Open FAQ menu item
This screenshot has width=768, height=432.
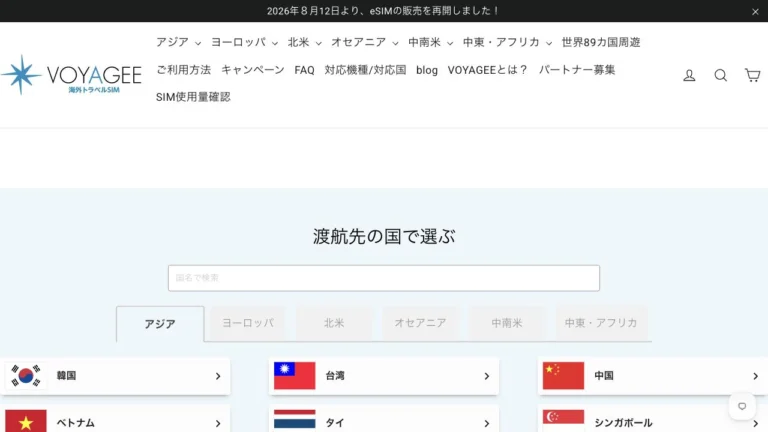(304, 70)
